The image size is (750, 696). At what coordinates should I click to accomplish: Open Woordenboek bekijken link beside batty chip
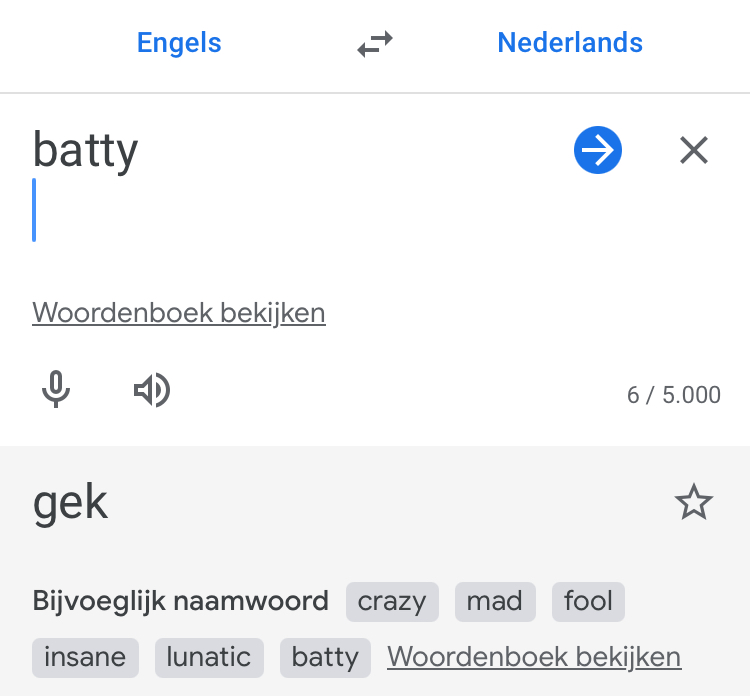[x=534, y=657]
